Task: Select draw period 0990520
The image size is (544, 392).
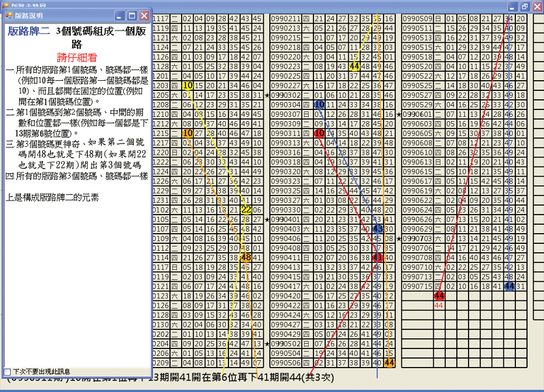Action: [418, 66]
